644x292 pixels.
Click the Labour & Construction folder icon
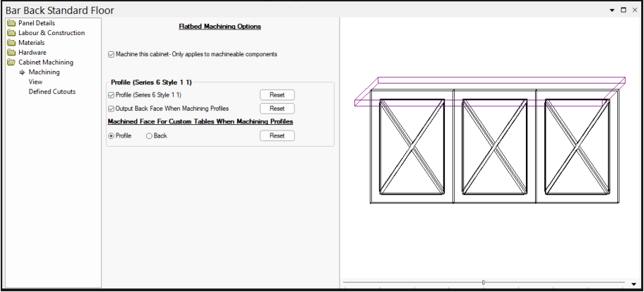pos(11,33)
